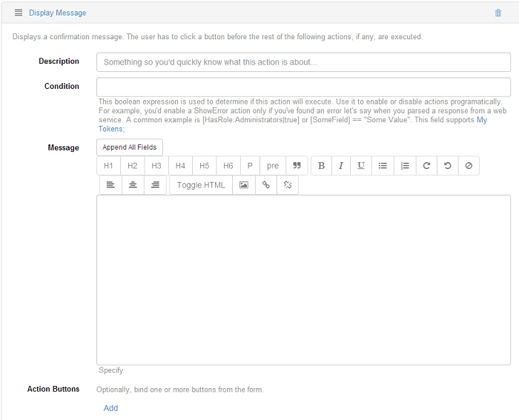The width and height of the screenshot is (519, 420).
Task: Remove hyperlink using the unlink icon
Action: (x=288, y=185)
